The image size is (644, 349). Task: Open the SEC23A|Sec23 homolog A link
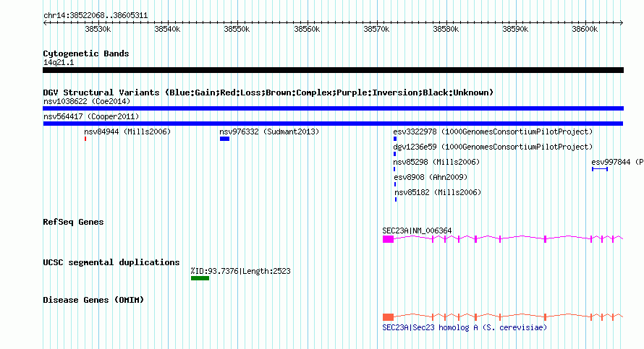click(465, 327)
